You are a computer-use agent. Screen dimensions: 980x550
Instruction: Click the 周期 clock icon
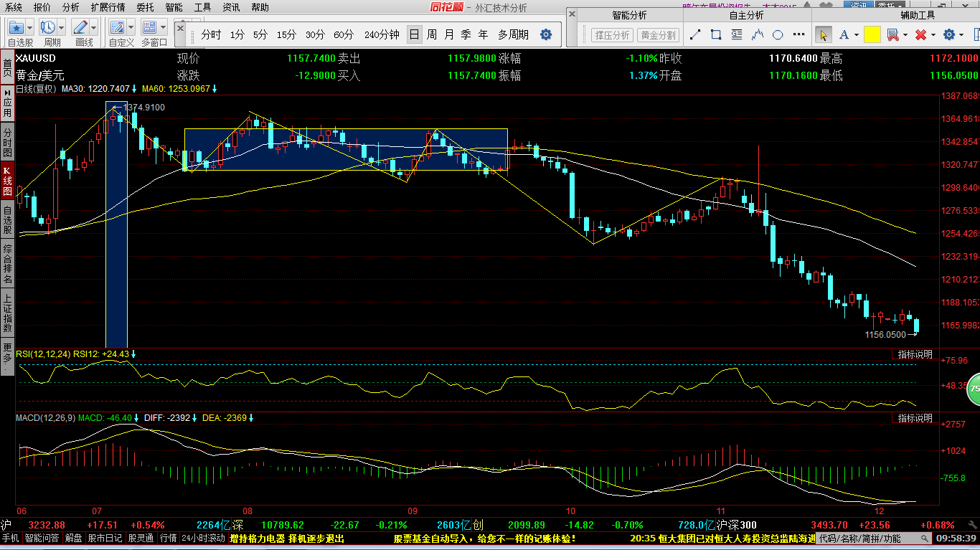pos(49,27)
